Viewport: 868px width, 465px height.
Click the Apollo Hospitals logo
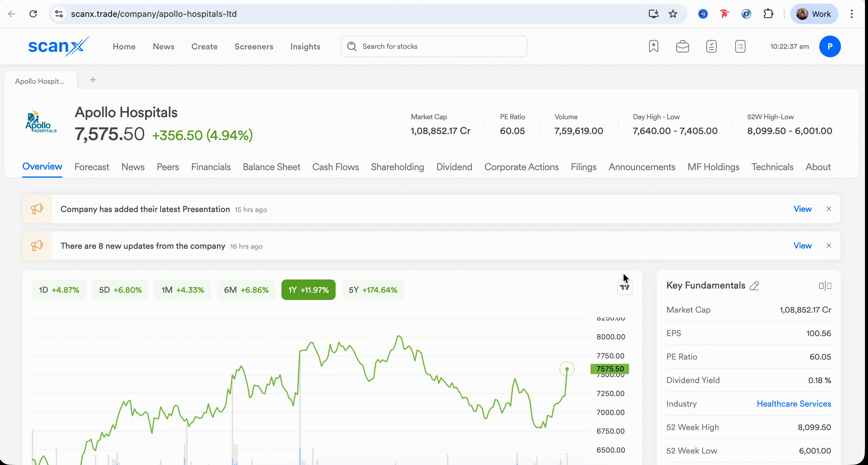click(x=41, y=121)
